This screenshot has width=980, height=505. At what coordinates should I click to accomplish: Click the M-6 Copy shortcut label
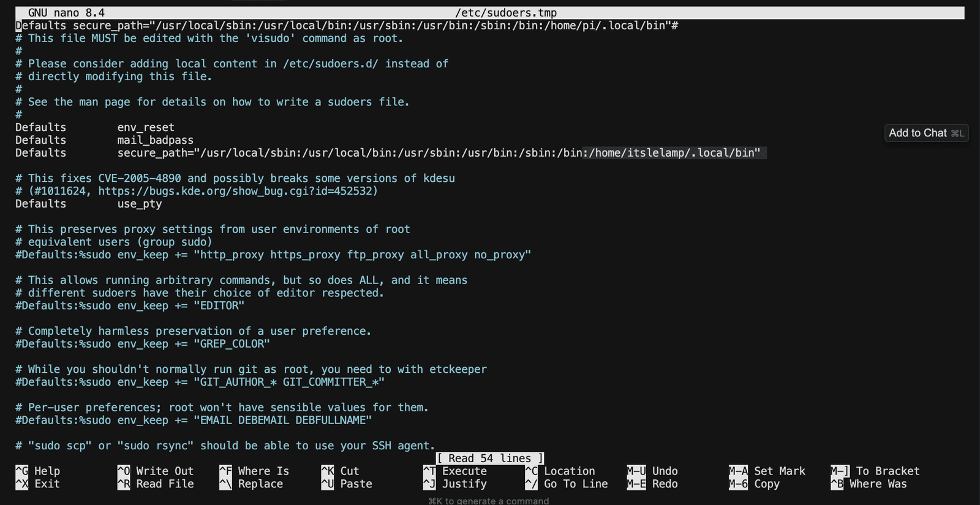point(754,484)
